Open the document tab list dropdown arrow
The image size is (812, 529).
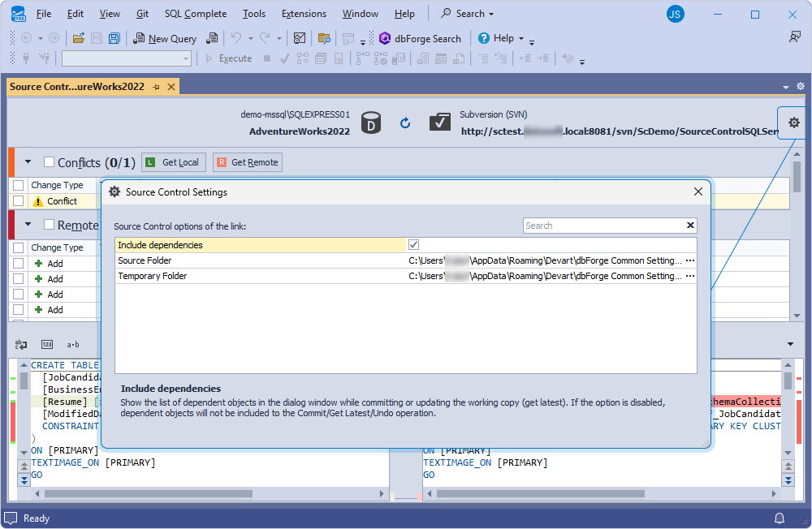786,87
